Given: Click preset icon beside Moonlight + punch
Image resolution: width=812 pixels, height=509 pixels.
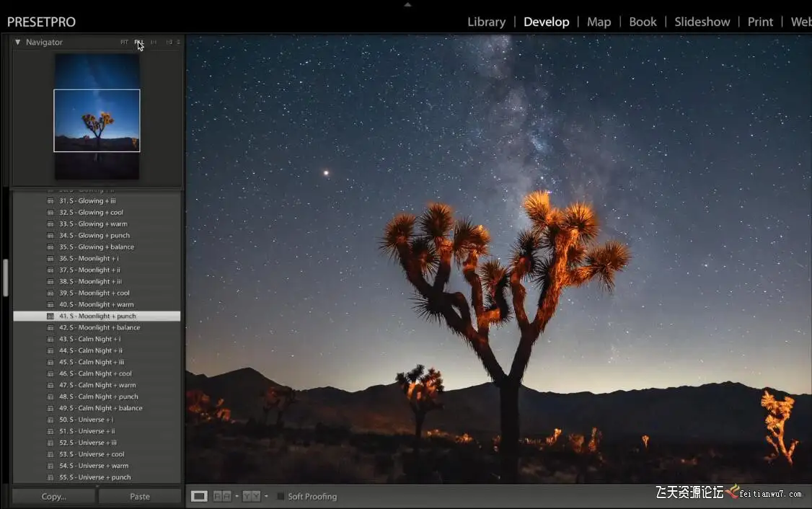Looking at the screenshot, I should point(50,316).
